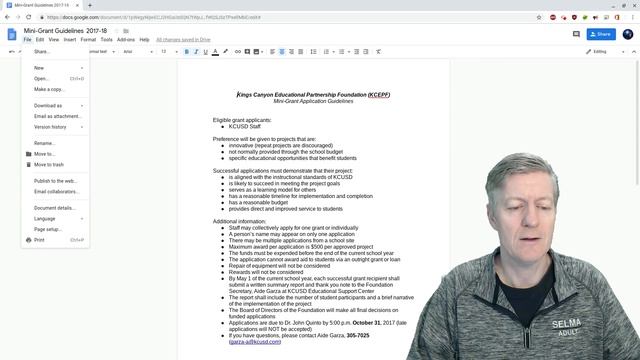
Task: Click the insert image icon
Action: (x=256, y=52)
